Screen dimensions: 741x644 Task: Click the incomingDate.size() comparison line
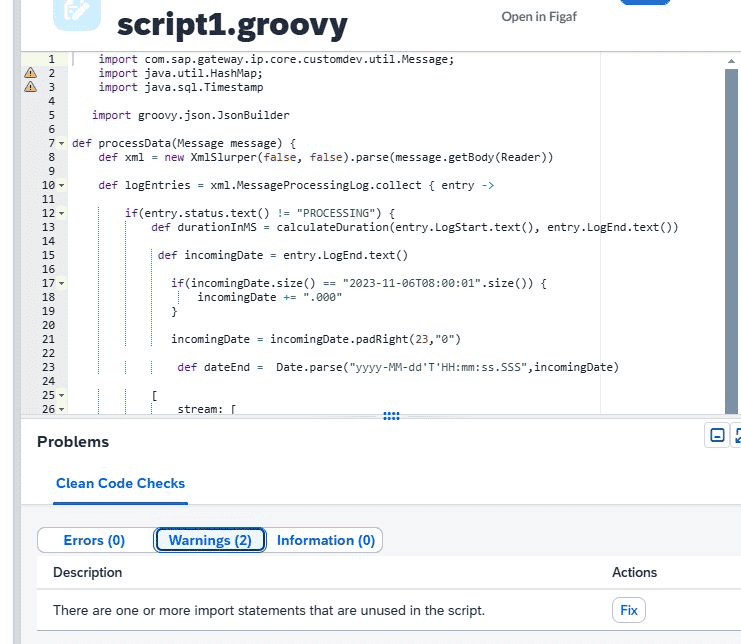click(x=359, y=283)
